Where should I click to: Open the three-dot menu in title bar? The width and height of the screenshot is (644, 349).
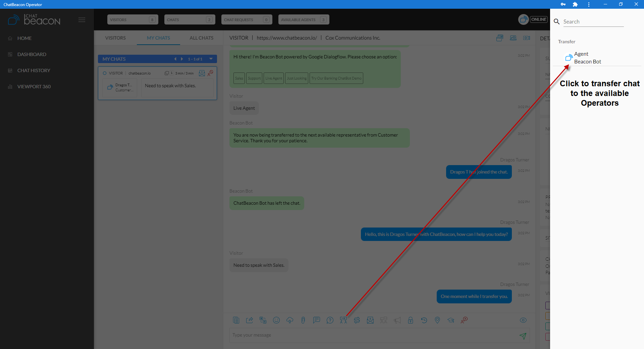point(589,4)
